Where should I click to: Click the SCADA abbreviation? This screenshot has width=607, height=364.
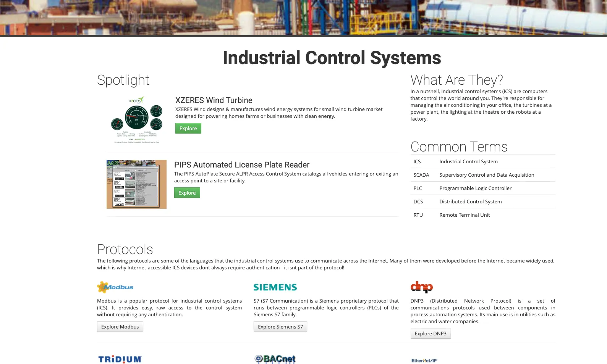(421, 175)
